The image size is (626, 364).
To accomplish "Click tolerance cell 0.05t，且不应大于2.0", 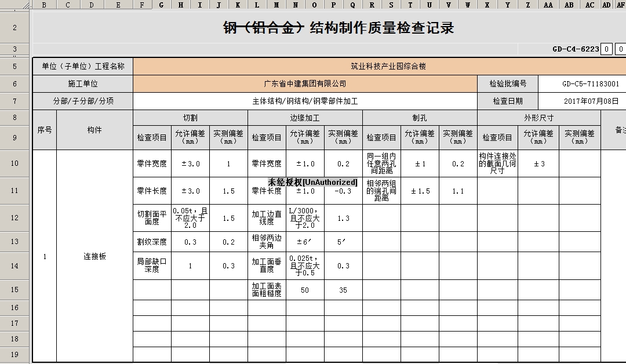I will pyautogui.click(x=190, y=218).
